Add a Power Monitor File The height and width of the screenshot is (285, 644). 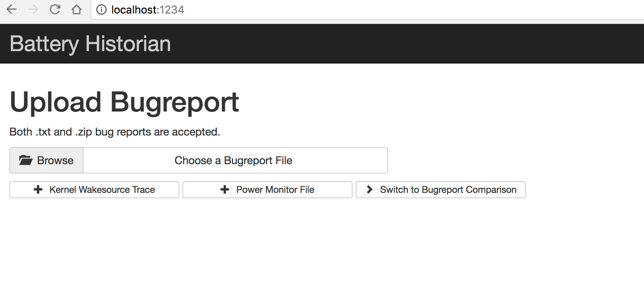click(x=267, y=190)
